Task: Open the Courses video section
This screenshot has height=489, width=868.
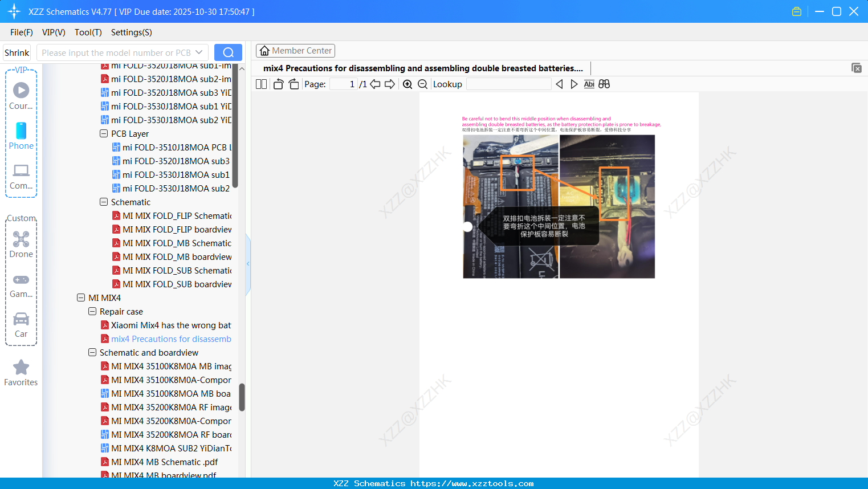Action: (21, 96)
